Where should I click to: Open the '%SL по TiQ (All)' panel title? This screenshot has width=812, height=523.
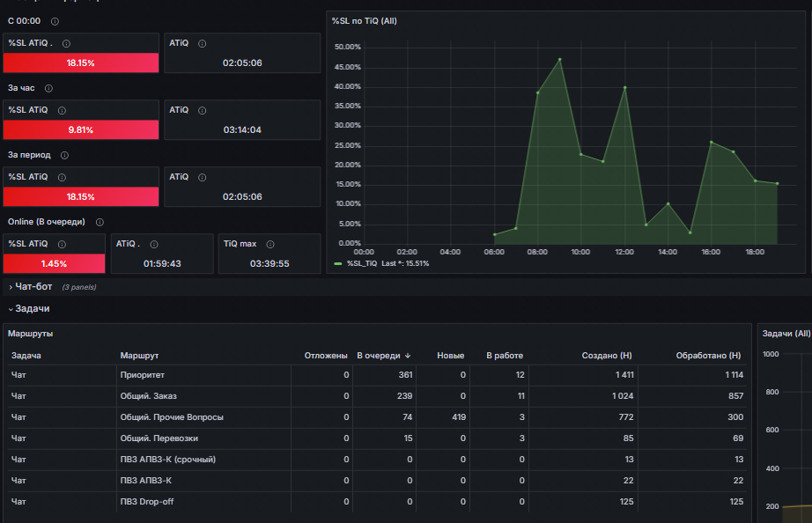(364, 21)
